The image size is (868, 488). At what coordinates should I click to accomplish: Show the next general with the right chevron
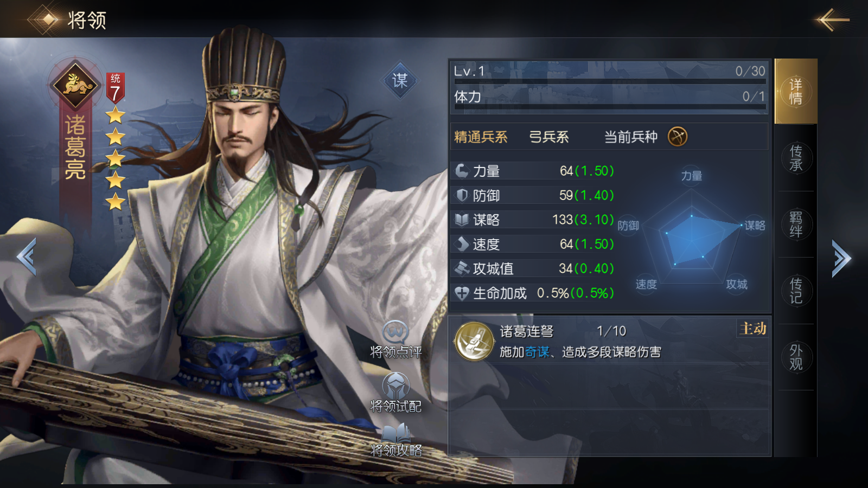(x=841, y=258)
